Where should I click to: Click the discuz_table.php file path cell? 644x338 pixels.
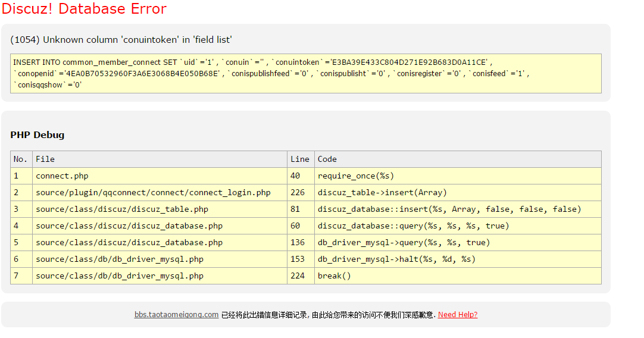[122, 209]
